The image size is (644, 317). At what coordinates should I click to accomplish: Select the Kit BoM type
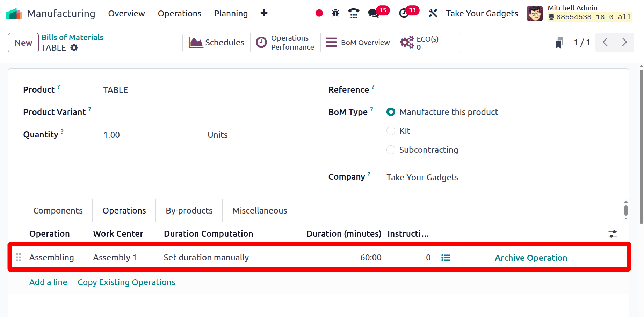[391, 131]
